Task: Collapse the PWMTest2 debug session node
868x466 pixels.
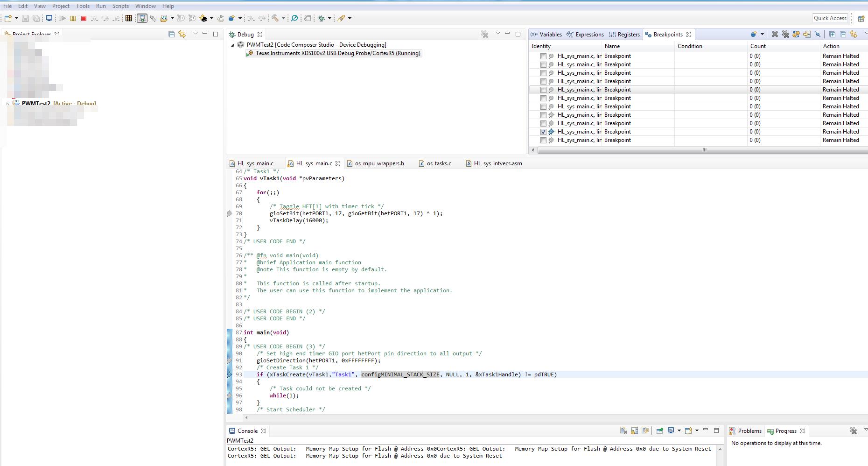Action: (232, 45)
